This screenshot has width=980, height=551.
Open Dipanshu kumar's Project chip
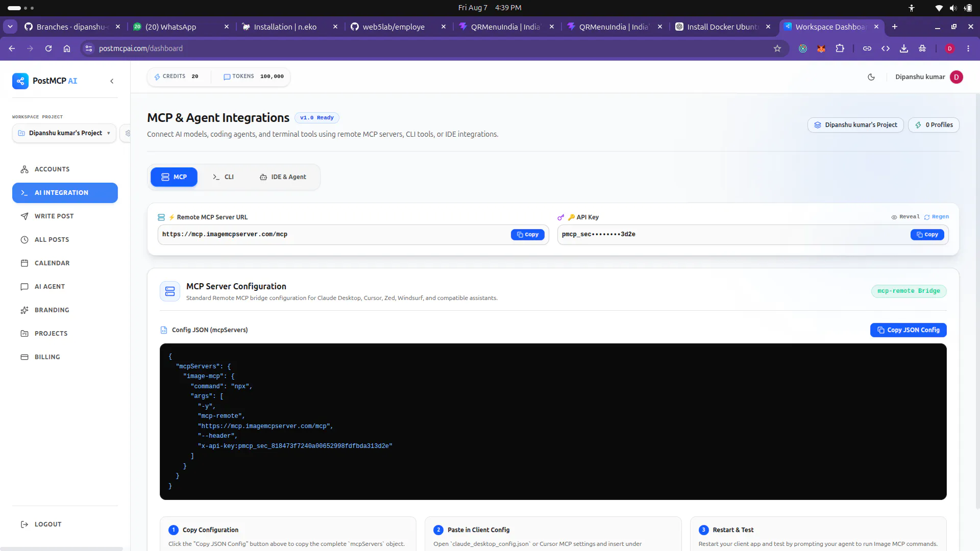(855, 125)
